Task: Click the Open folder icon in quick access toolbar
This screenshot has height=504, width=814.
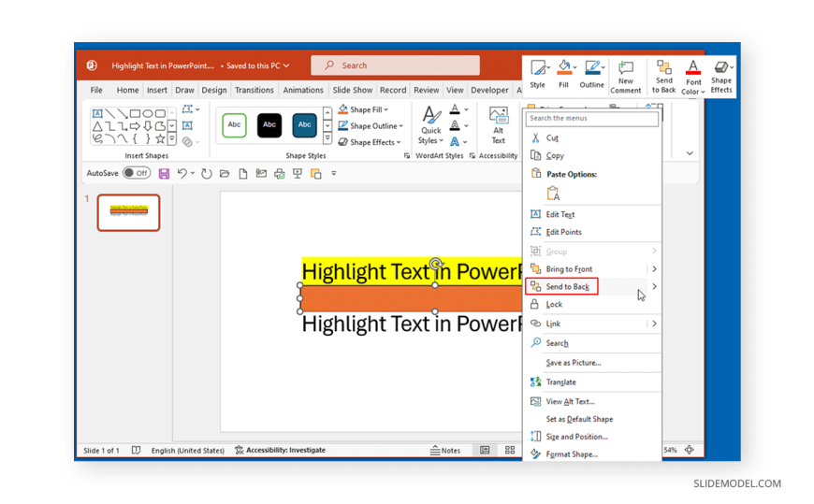Action: tap(225, 173)
